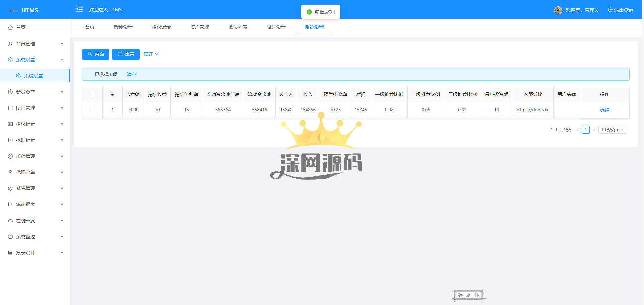Open the 会员列表 tab
Image resolution: width=644 pixels, height=305 pixels.
[238, 27]
